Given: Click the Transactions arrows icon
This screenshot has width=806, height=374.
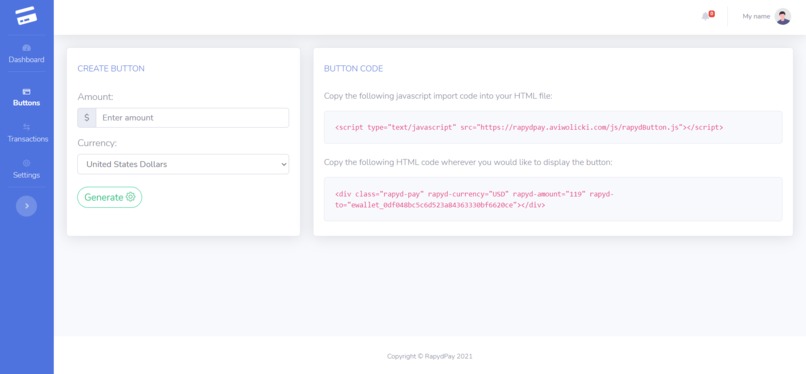Looking at the screenshot, I should pos(27,127).
